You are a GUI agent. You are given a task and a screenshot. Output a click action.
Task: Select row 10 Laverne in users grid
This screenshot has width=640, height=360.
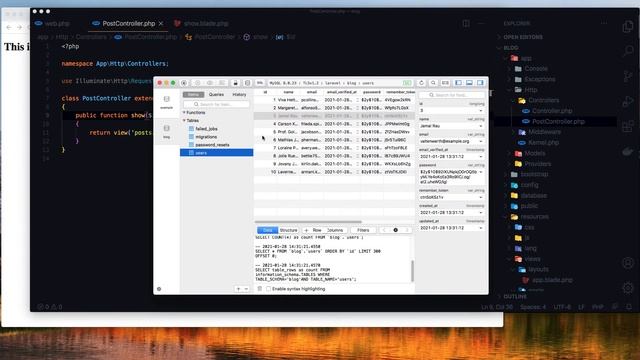[x=334, y=172]
